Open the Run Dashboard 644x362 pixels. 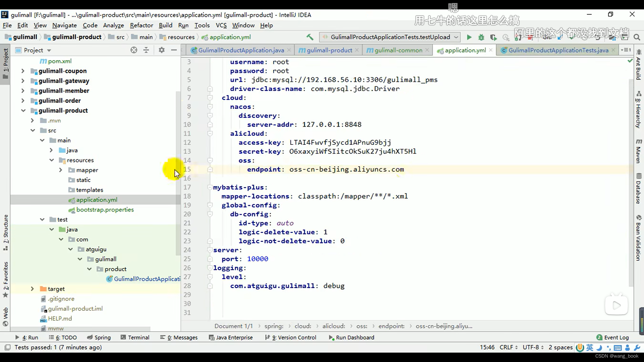(352, 338)
